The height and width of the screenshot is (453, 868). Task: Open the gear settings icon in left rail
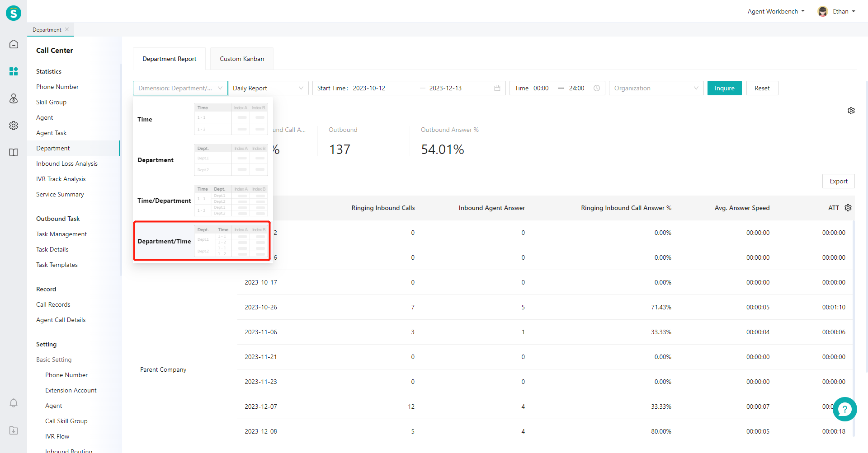pyautogui.click(x=14, y=126)
